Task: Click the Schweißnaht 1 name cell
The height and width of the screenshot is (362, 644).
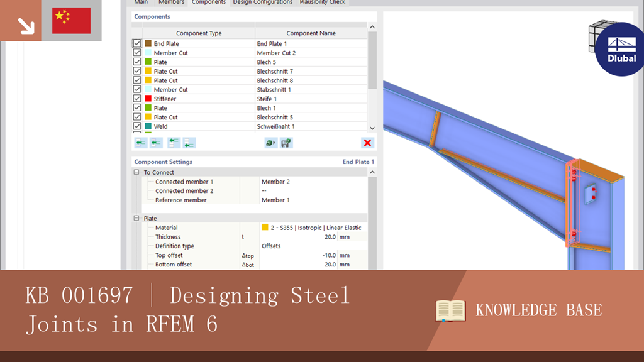Action: [x=311, y=126]
